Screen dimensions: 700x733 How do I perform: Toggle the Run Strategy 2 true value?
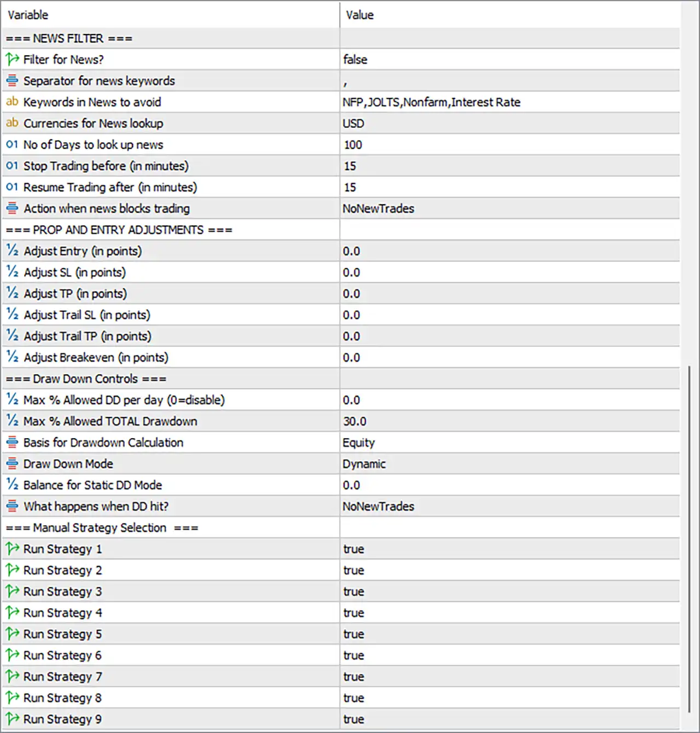click(x=510, y=570)
